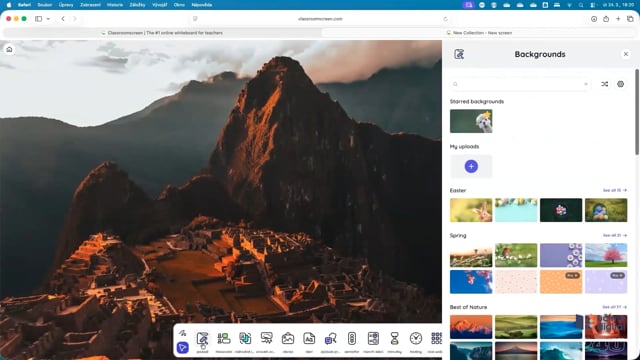Click the Backgrounds panel scrollbar
The width and height of the screenshot is (640, 360).
[637, 112]
